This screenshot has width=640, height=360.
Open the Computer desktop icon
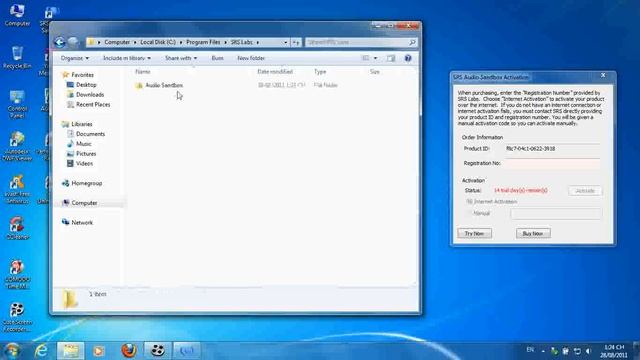coord(17,15)
